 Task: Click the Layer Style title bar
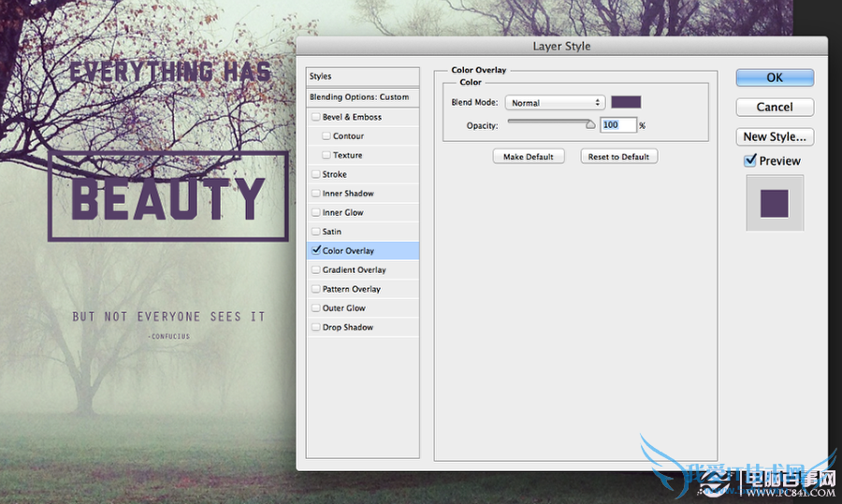pos(561,46)
